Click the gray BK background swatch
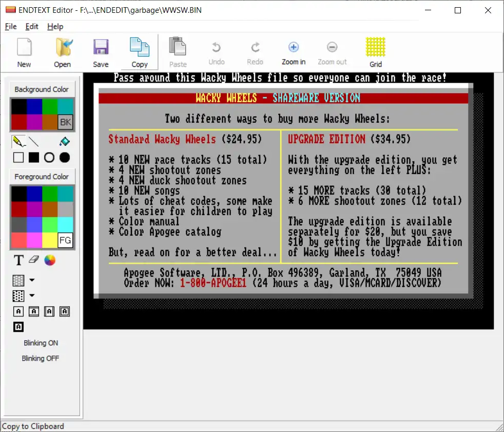 [66, 122]
